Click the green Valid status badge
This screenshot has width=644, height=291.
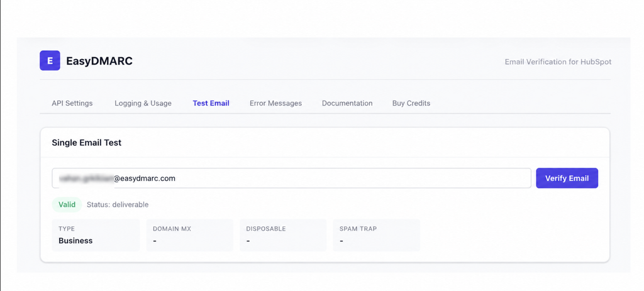click(67, 204)
